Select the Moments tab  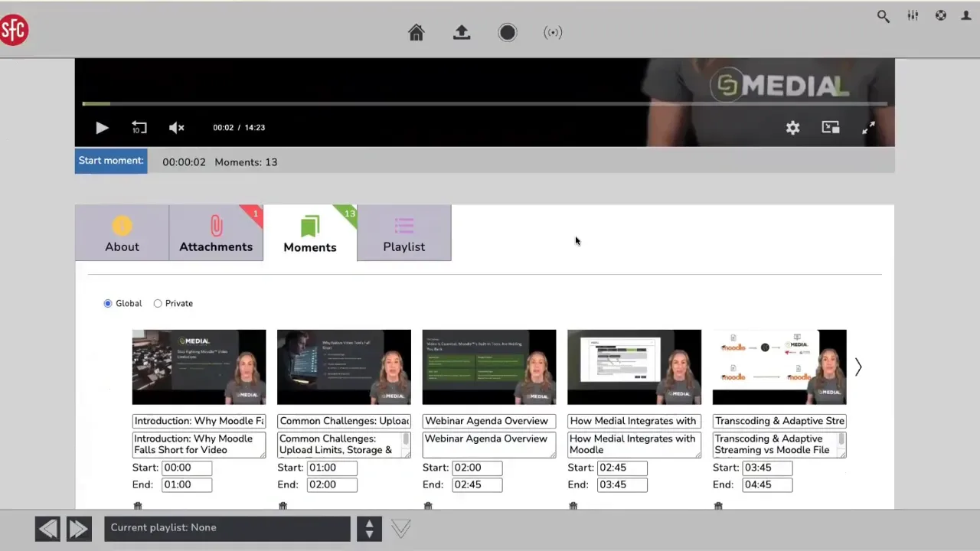(x=310, y=233)
